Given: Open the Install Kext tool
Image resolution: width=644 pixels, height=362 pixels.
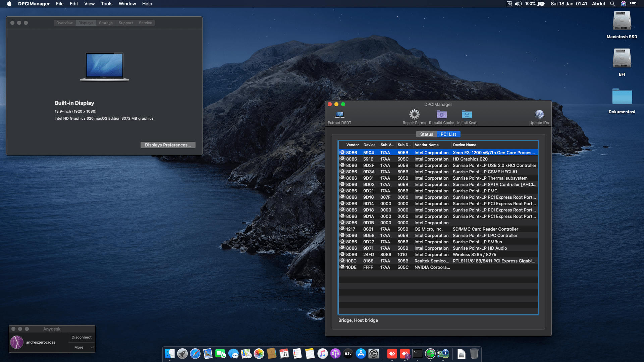Looking at the screenshot, I should pyautogui.click(x=467, y=115).
